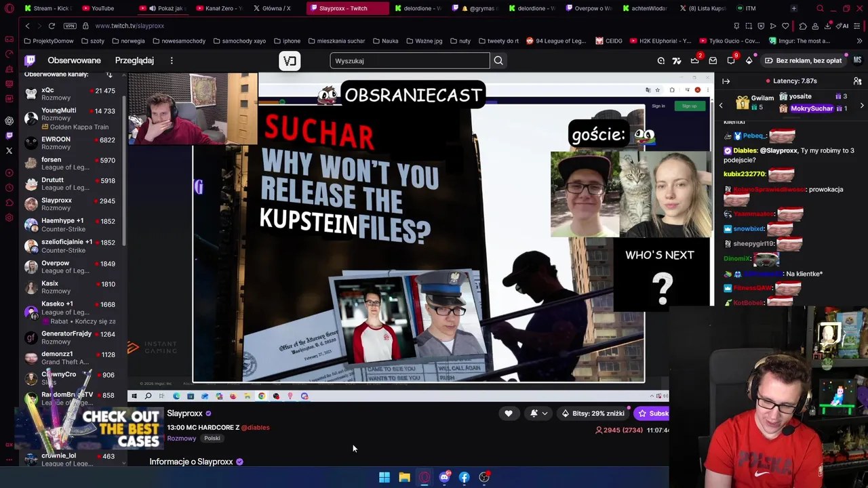The width and height of the screenshot is (868, 488).
Task: Switch to the Stream - Kick tab
Action: [x=47, y=8]
